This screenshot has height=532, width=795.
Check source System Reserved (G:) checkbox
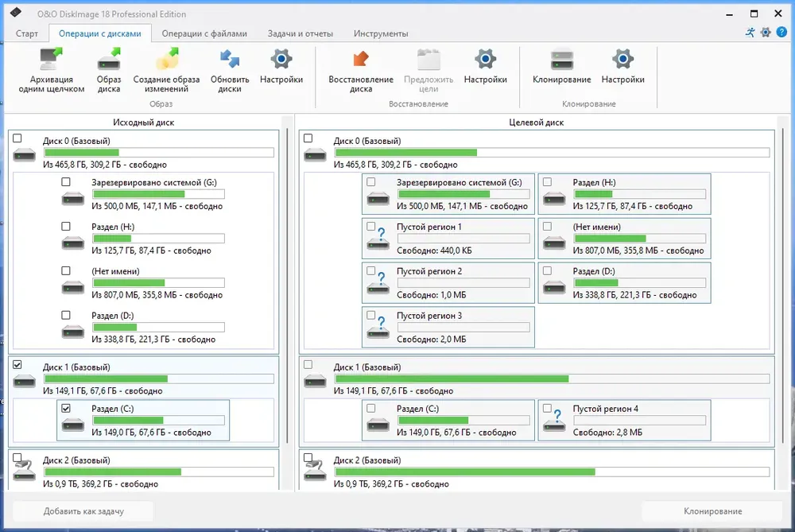(66, 181)
